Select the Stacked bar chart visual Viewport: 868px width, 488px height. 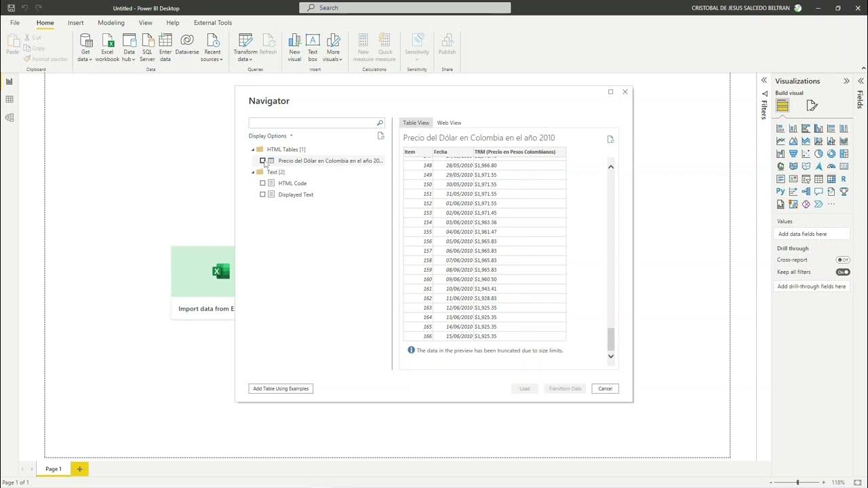coord(781,129)
